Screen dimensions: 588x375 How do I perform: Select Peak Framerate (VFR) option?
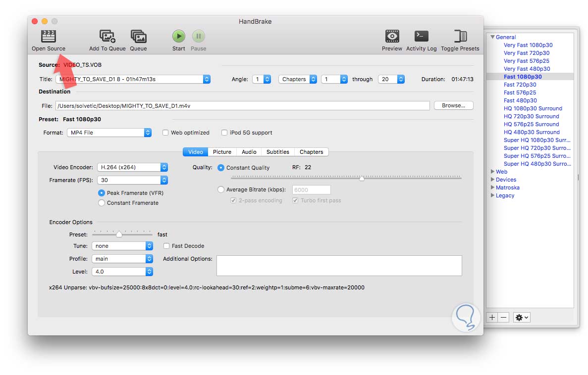(101, 193)
